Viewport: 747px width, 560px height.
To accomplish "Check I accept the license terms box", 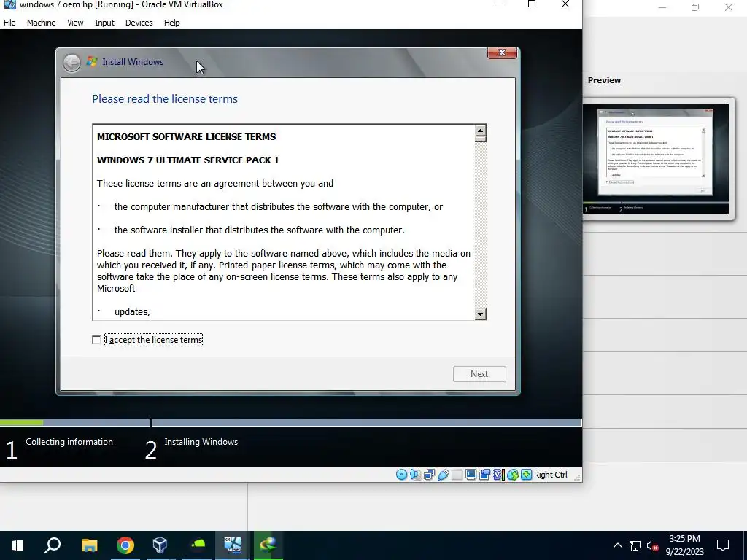I will (x=96, y=340).
